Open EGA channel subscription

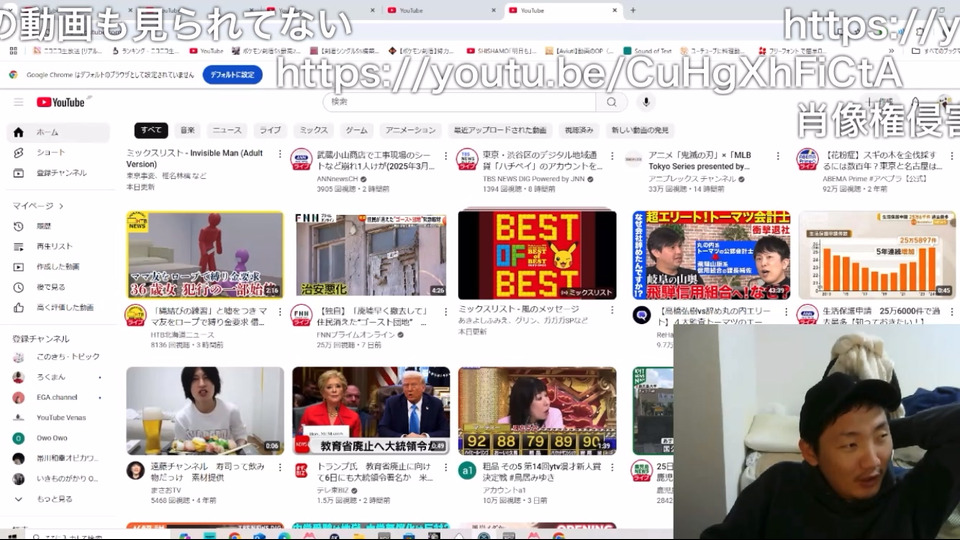[58, 397]
